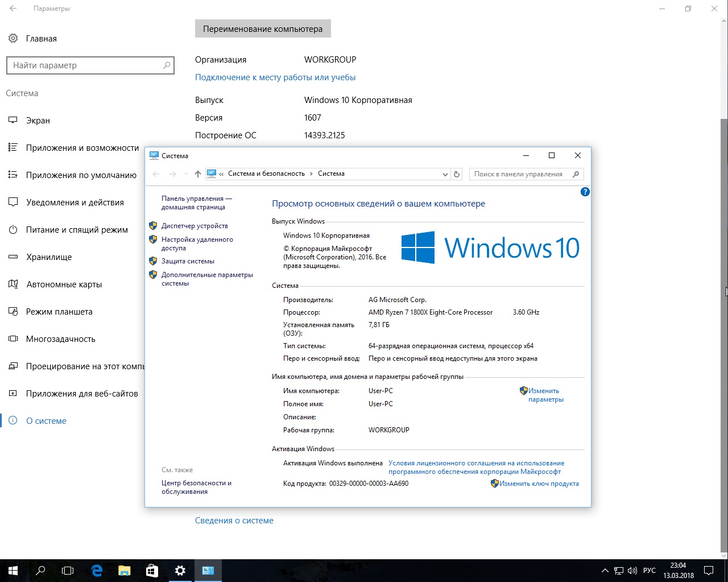Open Подключение к месту работы или учебы
Viewport: 728px width, 582px height.
[x=275, y=77]
